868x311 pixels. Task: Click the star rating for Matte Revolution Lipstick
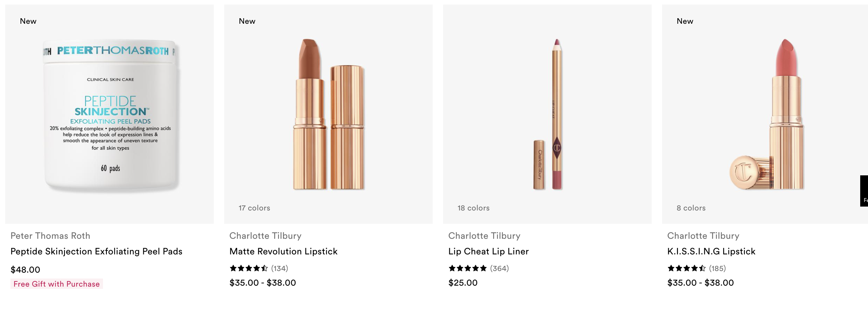pos(249,268)
